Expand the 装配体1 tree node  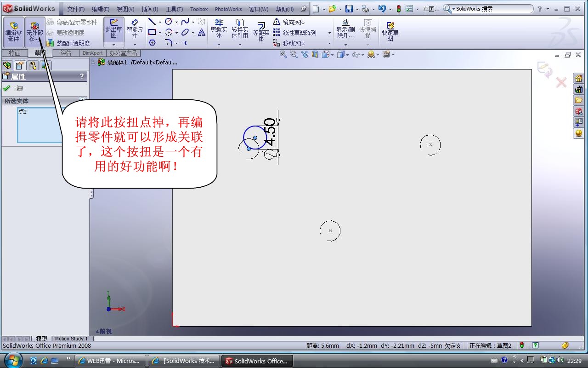[x=93, y=62]
